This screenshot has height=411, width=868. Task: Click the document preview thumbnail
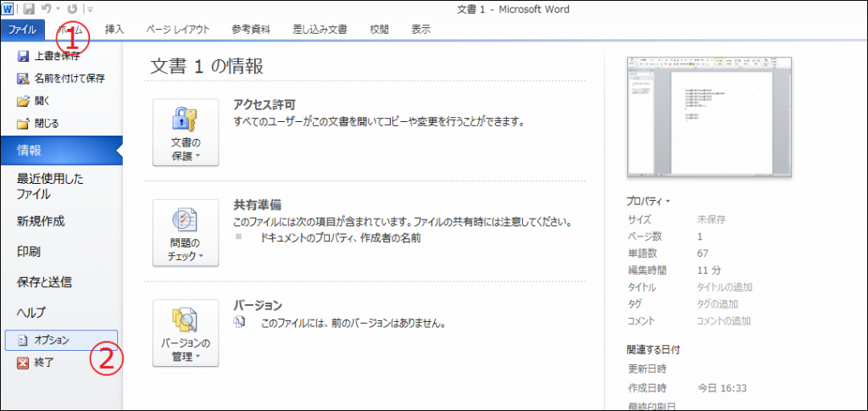pos(709,117)
